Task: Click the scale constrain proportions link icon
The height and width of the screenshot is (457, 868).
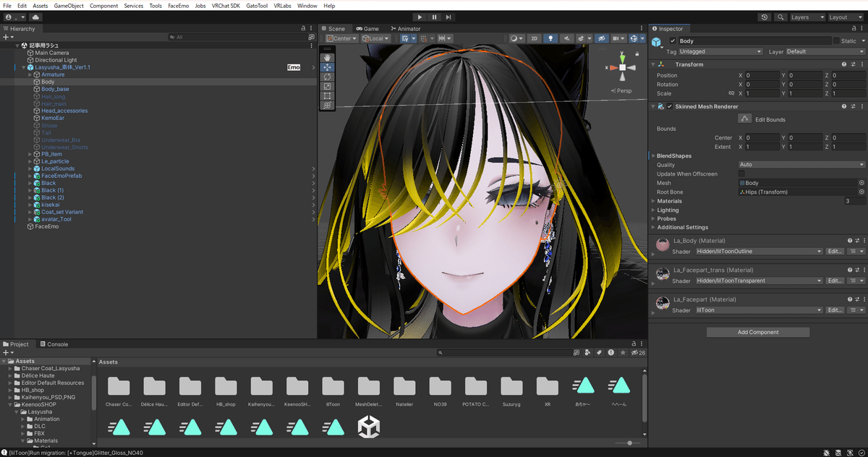Action: click(x=731, y=93)
